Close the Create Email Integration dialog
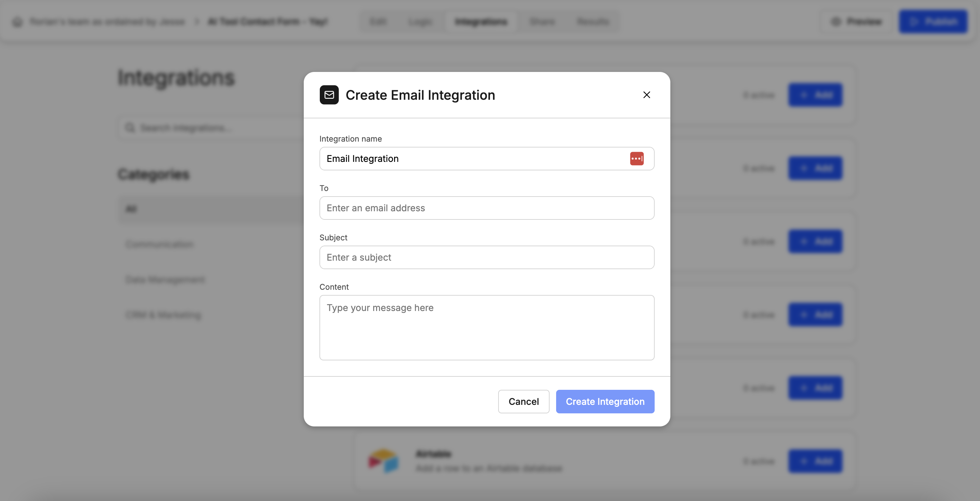The width and height of the screenshot is (980, 501). tap(646, 95)
